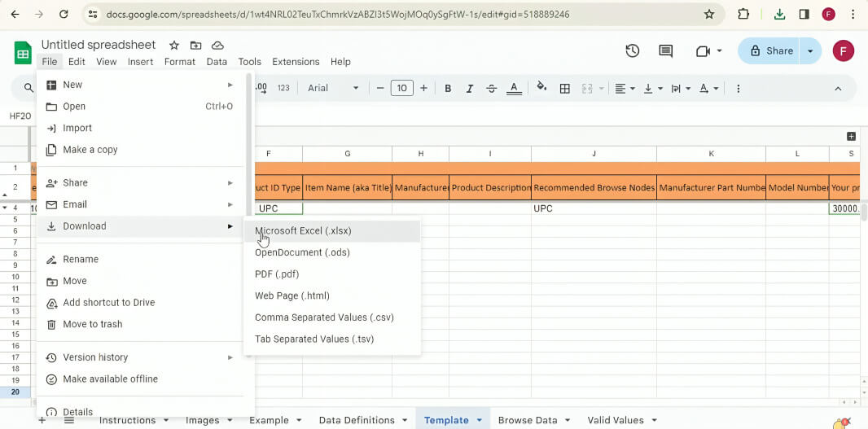
Task: Open the View menu
Action: [107, 61]
